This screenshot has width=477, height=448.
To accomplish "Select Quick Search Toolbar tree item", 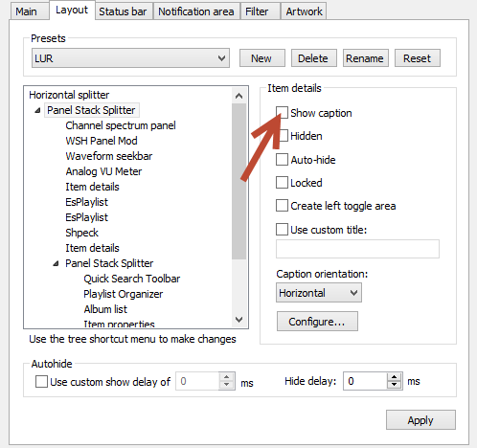I will tap(132, 279).
